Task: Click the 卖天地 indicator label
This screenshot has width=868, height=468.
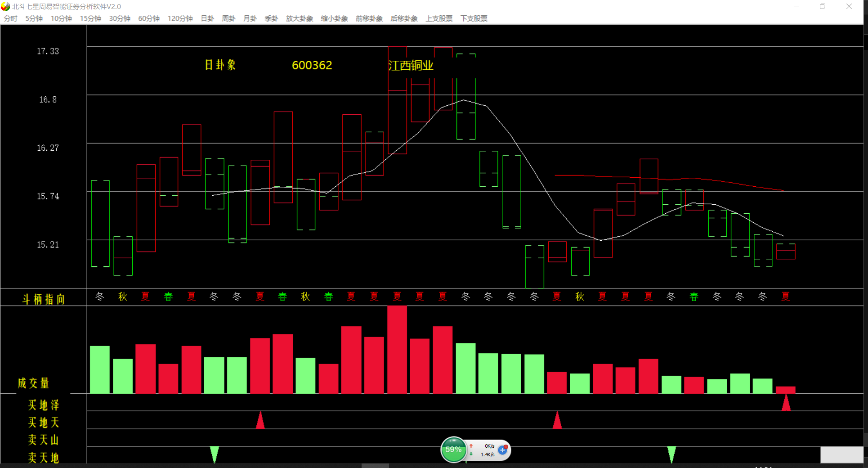Action: tap(44, 458)
